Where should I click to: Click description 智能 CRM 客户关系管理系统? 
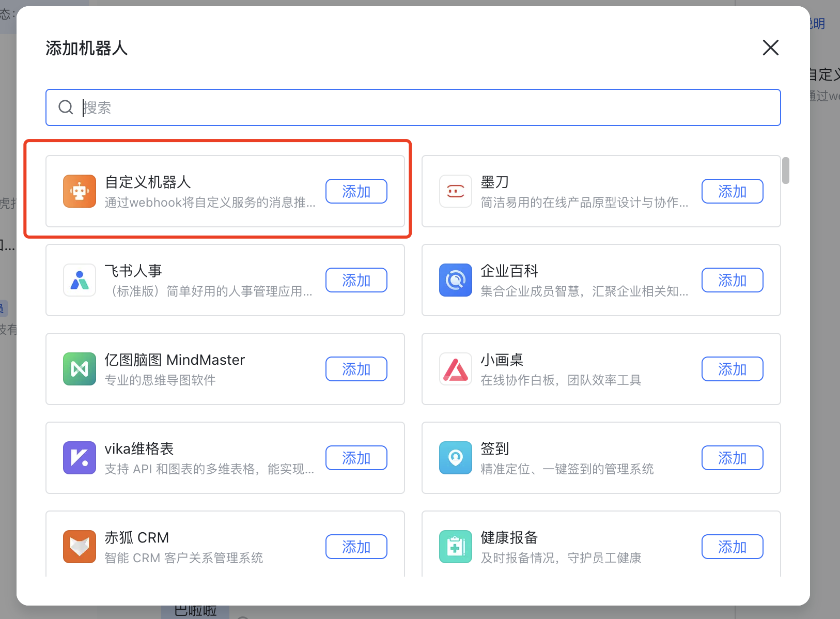[x=184, y=558]
